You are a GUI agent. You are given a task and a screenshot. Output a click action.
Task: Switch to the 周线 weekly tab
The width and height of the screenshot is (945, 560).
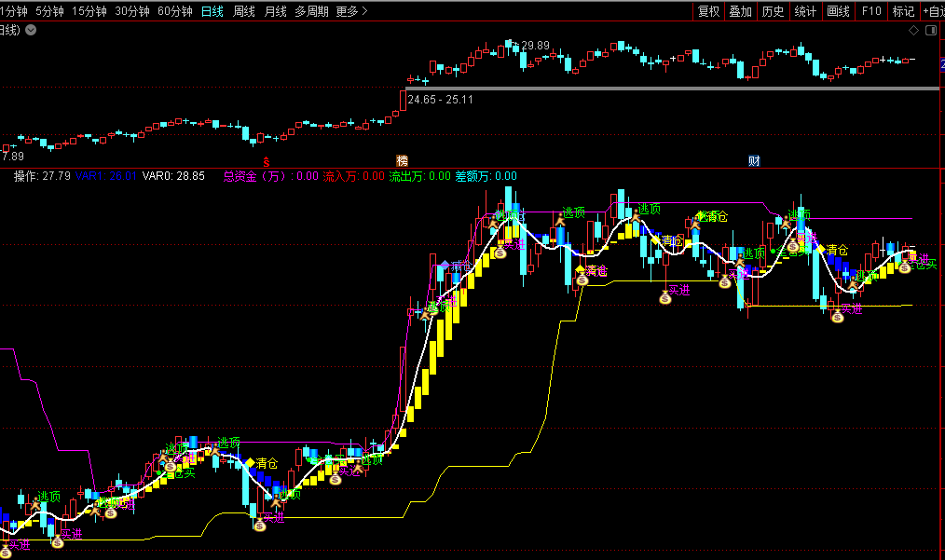point(243,11)
